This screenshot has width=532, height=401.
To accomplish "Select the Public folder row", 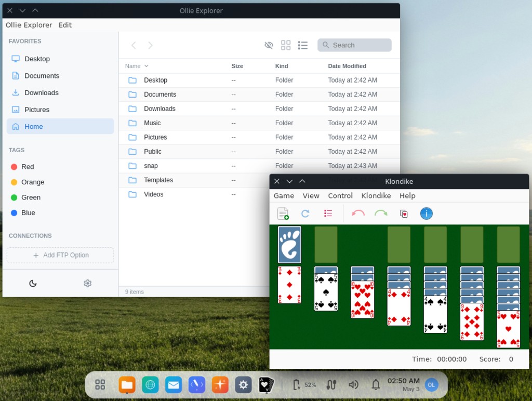I will point(259,151).
